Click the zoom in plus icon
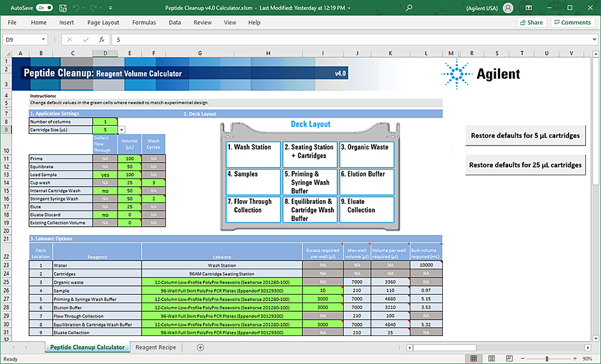601x364 pixels. [575, 359]
